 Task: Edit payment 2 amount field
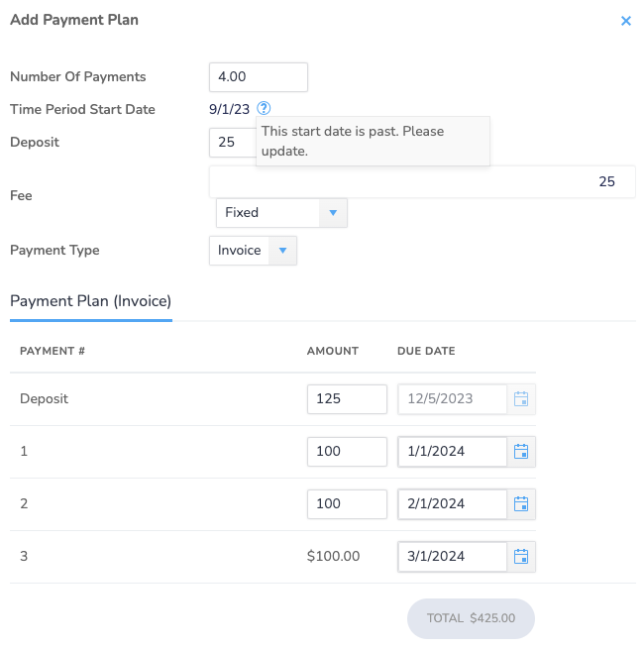[x=347, y=504]
